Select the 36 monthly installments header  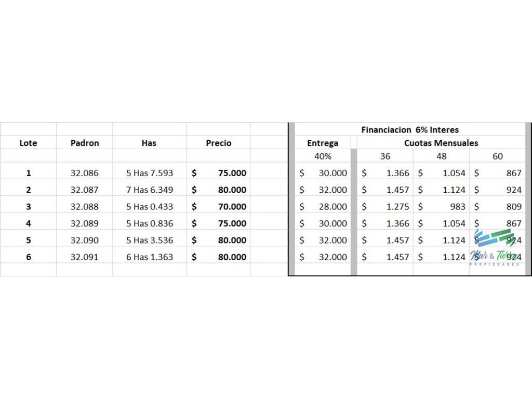[385, 156]
